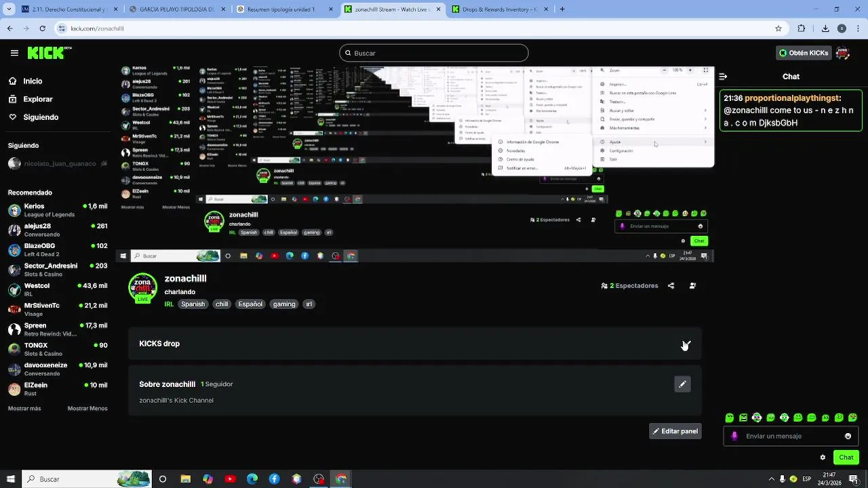Open the Windows Start menu
The height and width of the screenshot is (488, 868).
point(10,479)
